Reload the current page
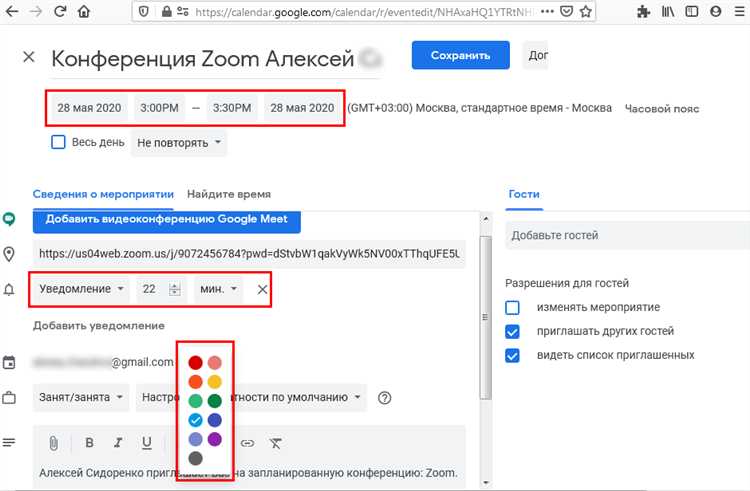The height and width of the screenshot is (491, 750). click(60, 11)
